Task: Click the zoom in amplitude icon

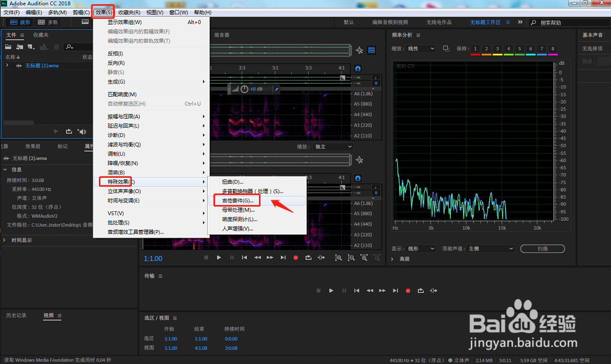Action: point(338,258)
